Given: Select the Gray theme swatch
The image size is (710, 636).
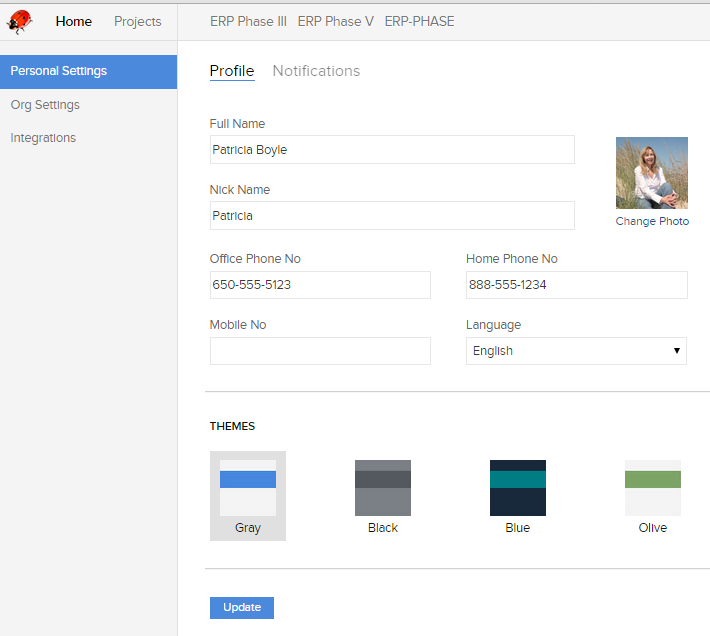Looking at the screenshot, I should click(x=248, y=496).
